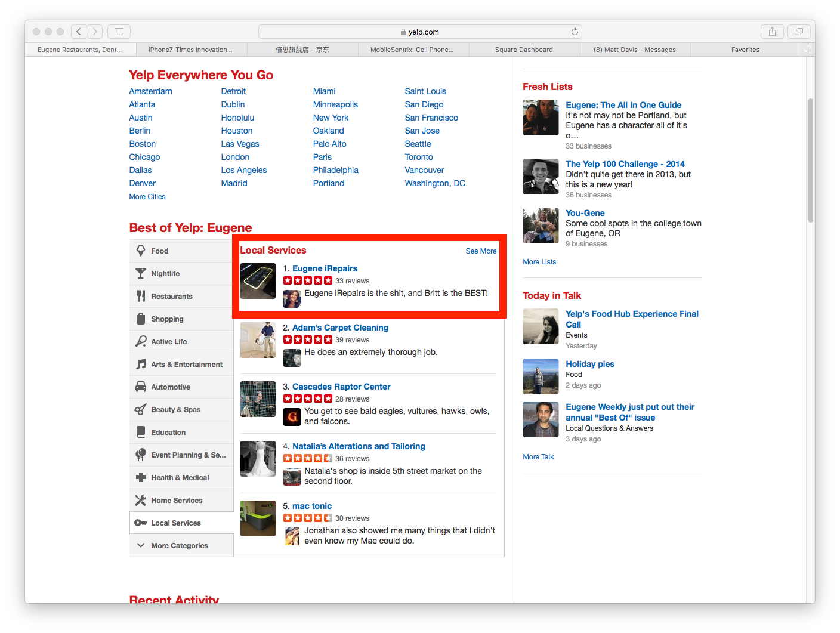The width and height of the screenshot is (840, 633).
Task: Open the Eugene iRepairs business link
Action: pyautogui.click(x=325, y=268)
